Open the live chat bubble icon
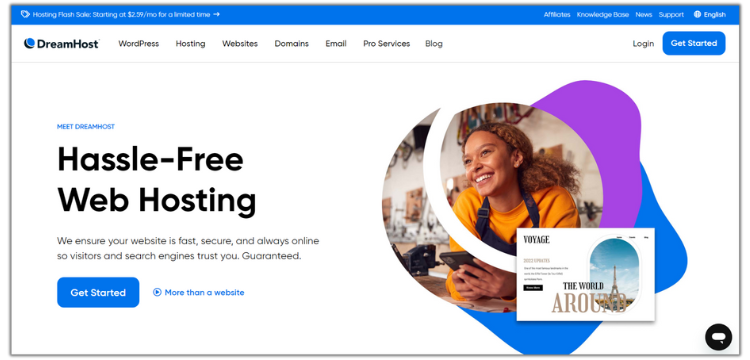The width and height of the screenshot is (750, 360). point(718,337)
